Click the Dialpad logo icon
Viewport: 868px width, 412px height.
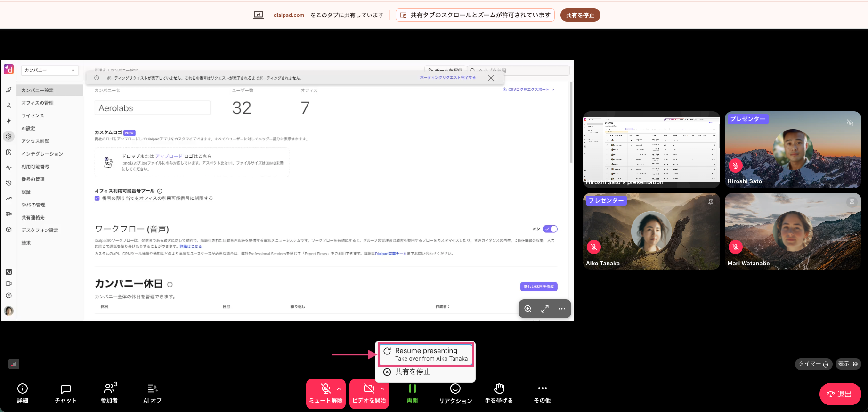pos(8,69)
